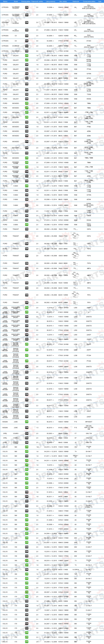Click ON icon for Volvo V50 D 5204 T
Image resolution: width=104 pixels, height=644 pixels.
pos(27,556)
